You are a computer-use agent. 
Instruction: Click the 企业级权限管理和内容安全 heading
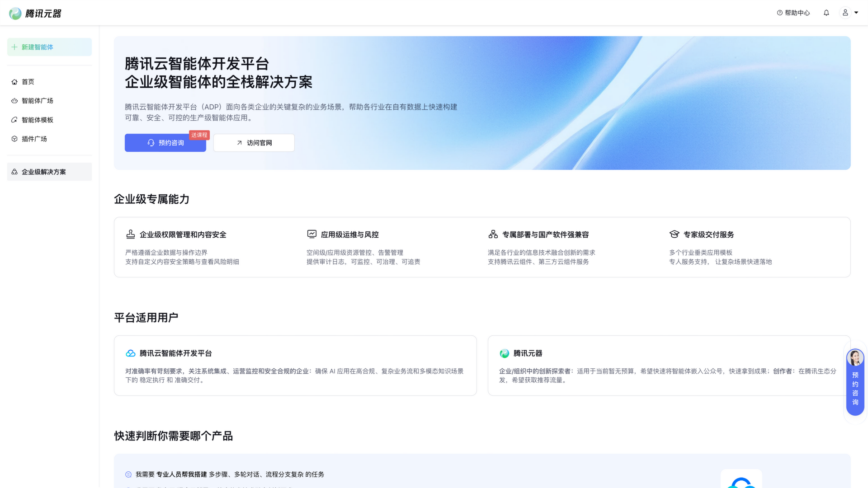pyautogui.click(x=183, y=235)
